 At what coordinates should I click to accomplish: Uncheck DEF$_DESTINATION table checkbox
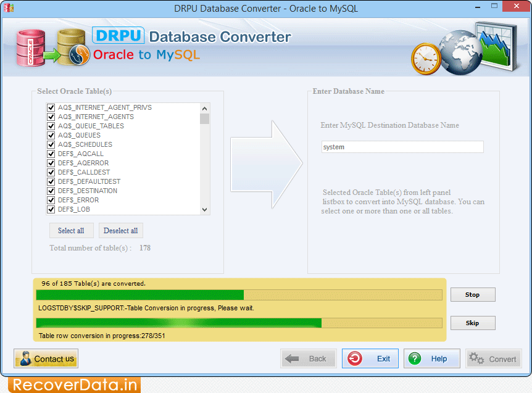[x=51, y=191]
